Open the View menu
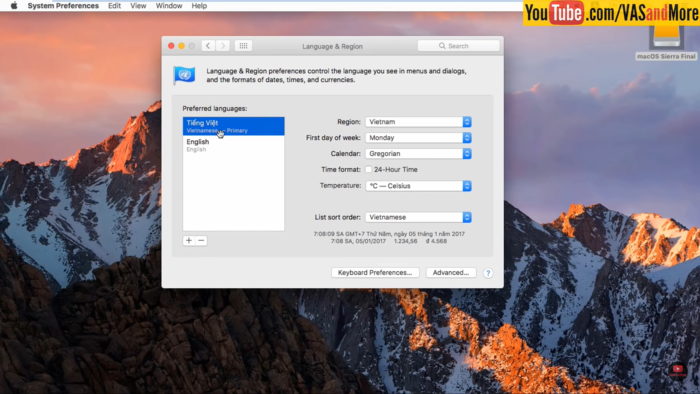Viewport: 700px width, 394px height. point(138,6)
